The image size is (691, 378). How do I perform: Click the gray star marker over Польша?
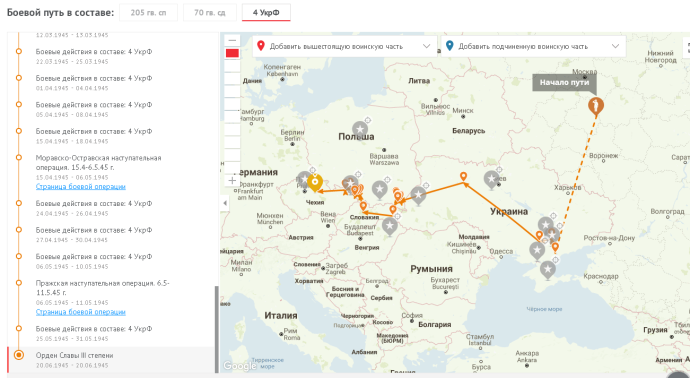click(360, 130)
